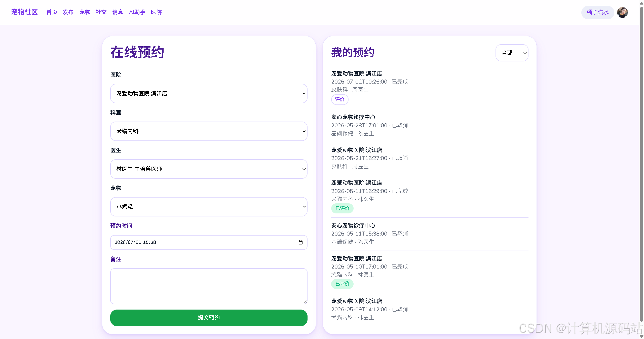Submit the form with 提交预约
The height and width of the screenshot is (339, 644).
point(209,318)
